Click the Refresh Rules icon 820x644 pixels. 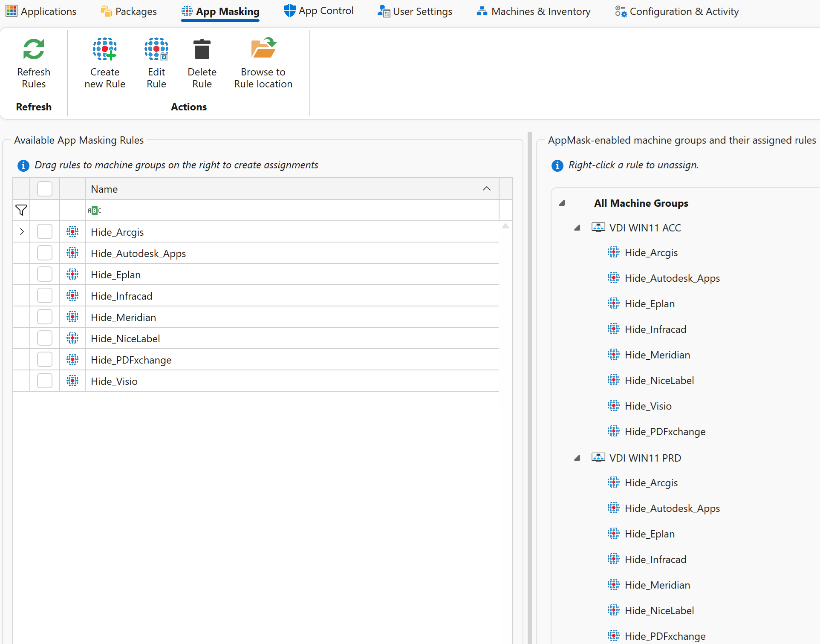34,49
